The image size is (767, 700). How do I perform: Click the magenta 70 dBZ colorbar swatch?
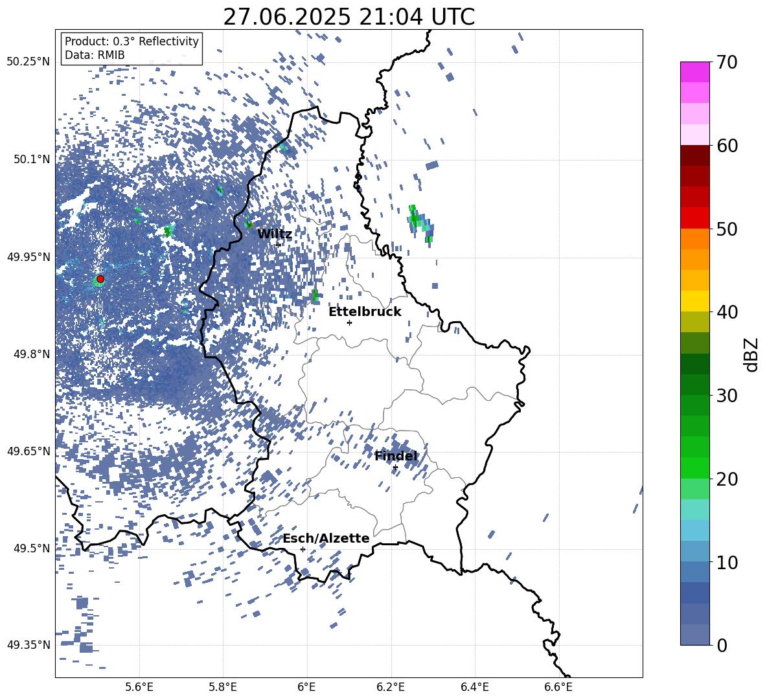pos(694,72)
